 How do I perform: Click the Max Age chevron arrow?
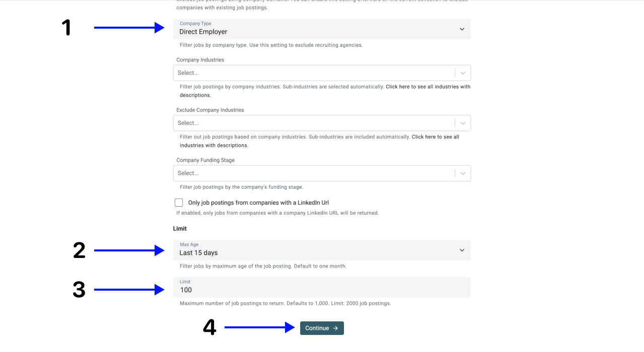[x=462, y=250]
